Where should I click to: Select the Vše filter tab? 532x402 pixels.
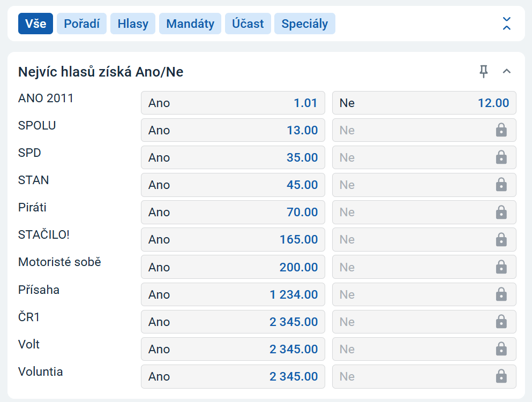coord(35,24)
